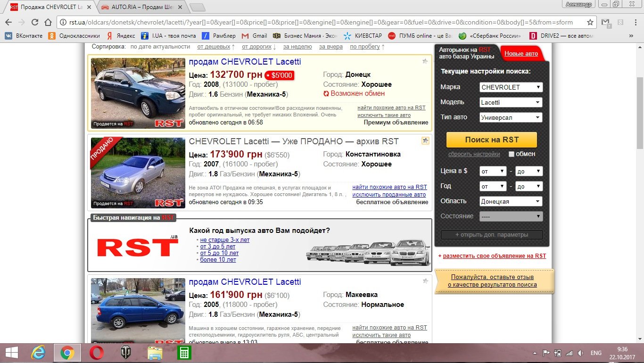This screenshot has width=644, height=363.
Task: Show more bookmarks via the double chevron
Action: point(631,36)
